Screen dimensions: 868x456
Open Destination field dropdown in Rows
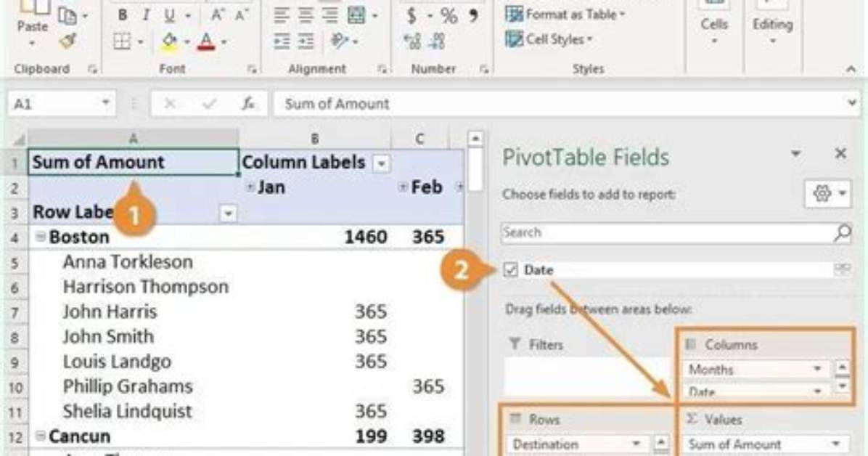[x=636, y=444]
